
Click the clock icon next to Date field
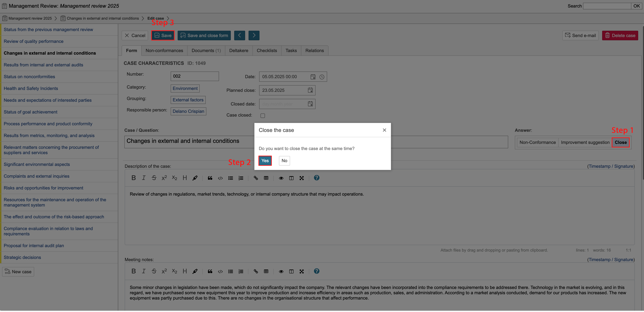(322, 77)
